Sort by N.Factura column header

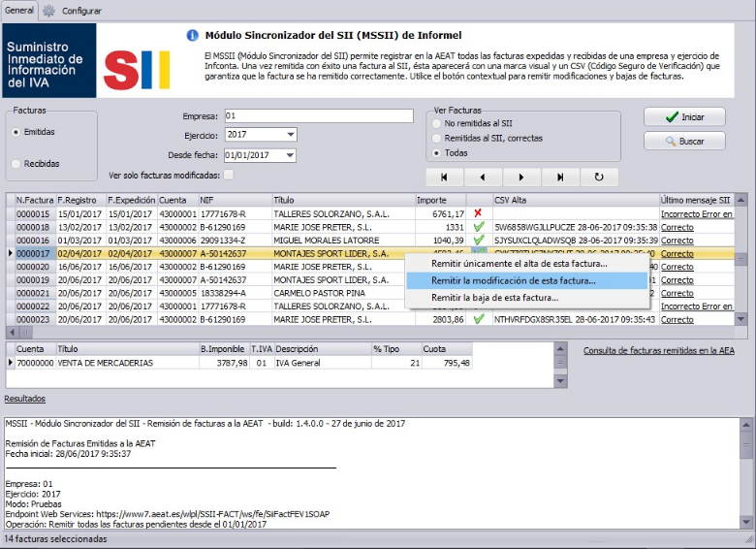coord(35,200)
